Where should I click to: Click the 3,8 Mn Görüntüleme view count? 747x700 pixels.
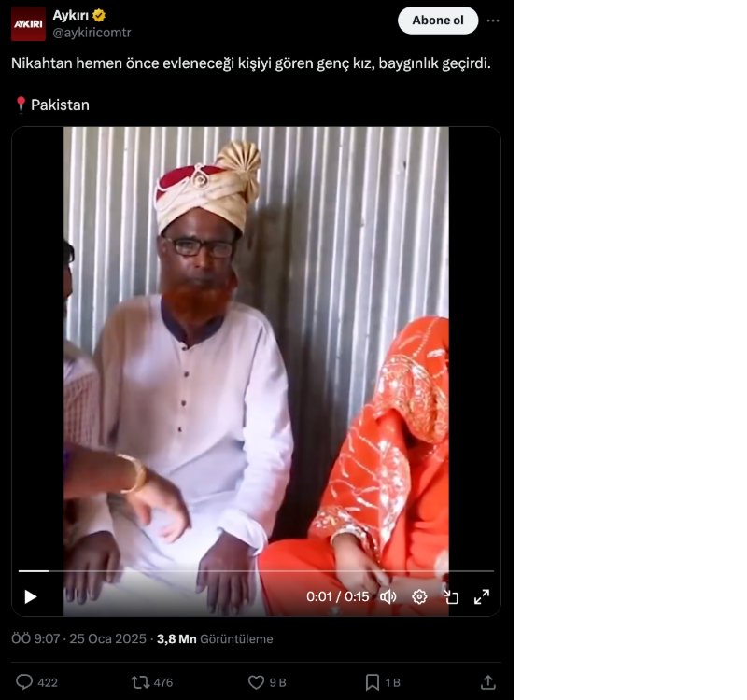[215, 639]
